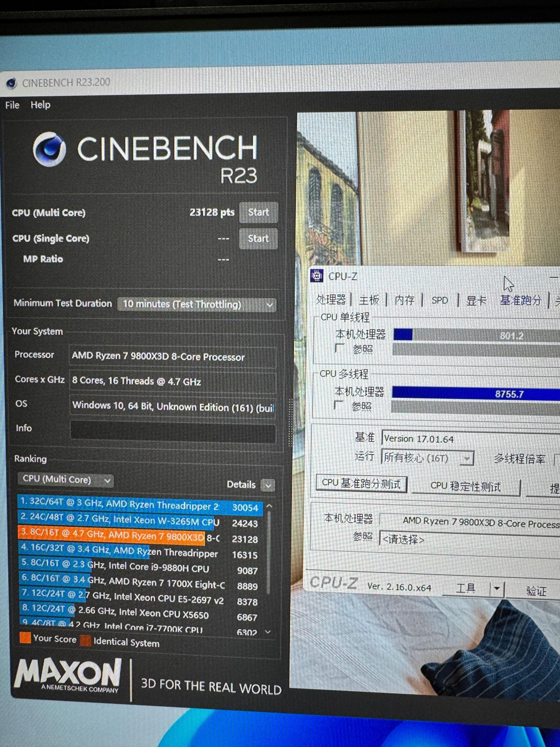Switch to the 基准跑分 tab in CPU-Z
The image size is (560, 747).
pyautogui.click(x=521, y=300)
